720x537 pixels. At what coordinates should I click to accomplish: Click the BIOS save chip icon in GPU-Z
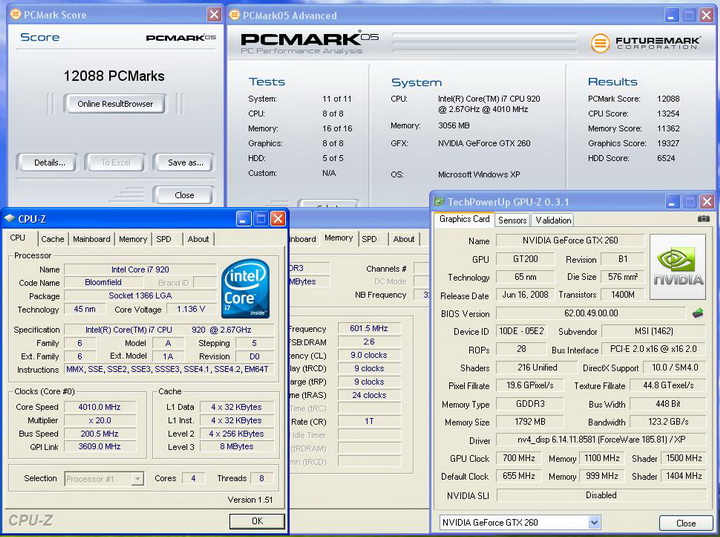(x=698, y=313)
